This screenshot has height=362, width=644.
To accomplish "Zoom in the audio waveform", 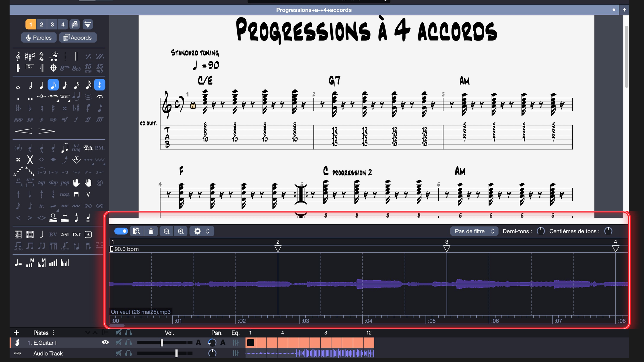I will 181,231.
